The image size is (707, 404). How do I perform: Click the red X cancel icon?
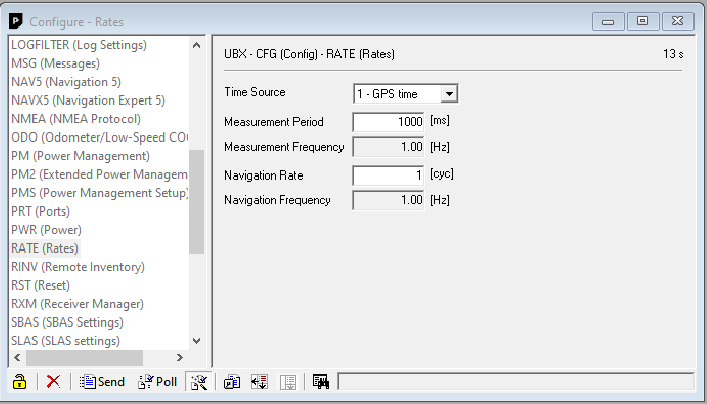53,382
